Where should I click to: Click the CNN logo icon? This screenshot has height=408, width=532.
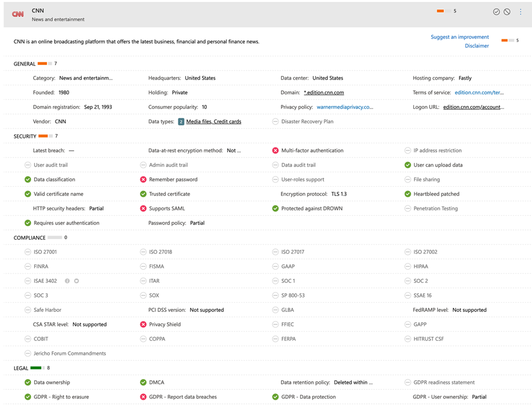[17, 14]
